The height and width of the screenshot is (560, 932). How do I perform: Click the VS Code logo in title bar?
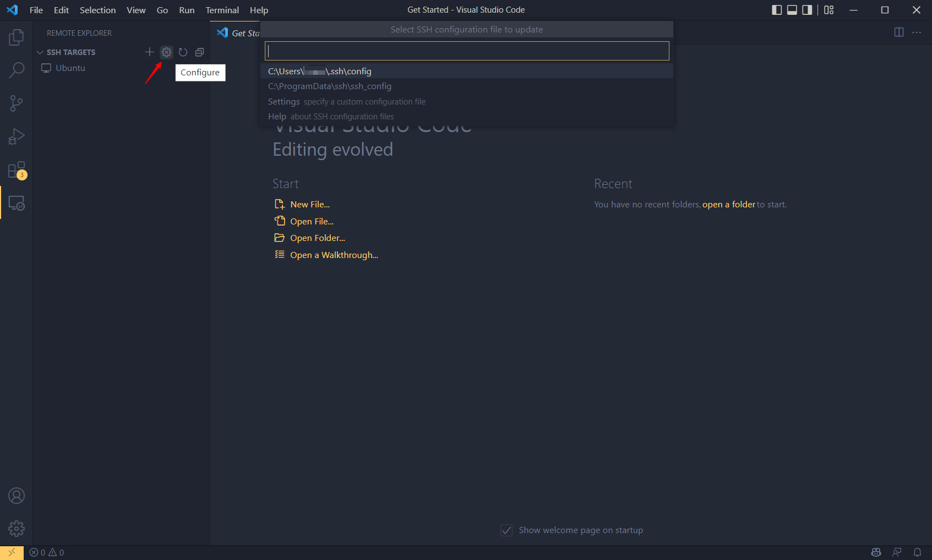pyautogui.click(x=12, y=10)
